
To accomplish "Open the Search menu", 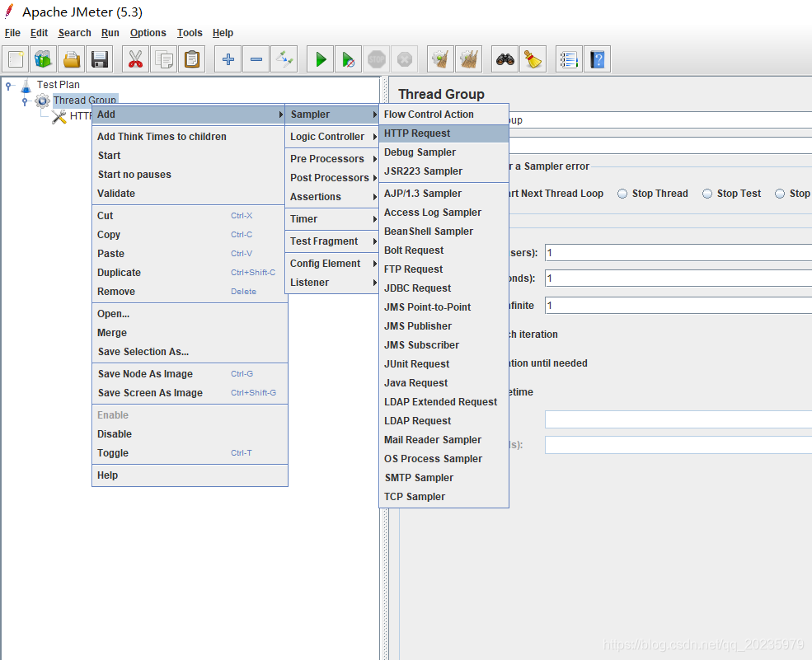I will 74,33.
